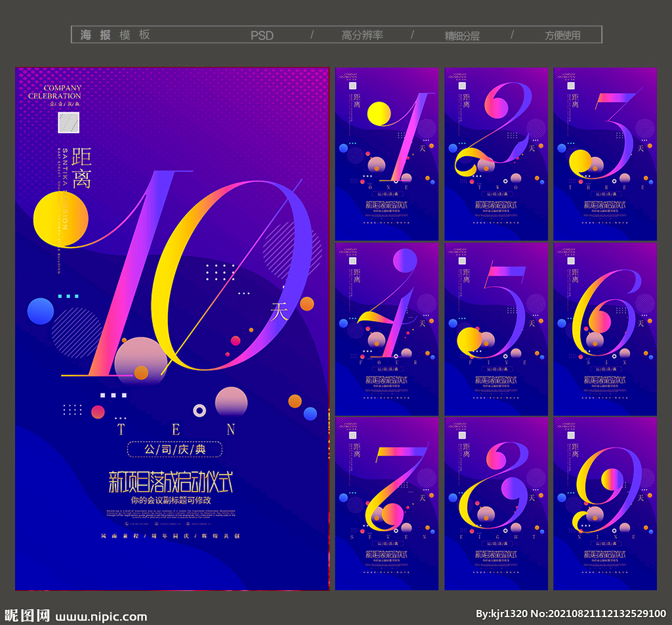Click the PSD label in header bar
Screen dimensions: 672x625
tap(262, 35)
